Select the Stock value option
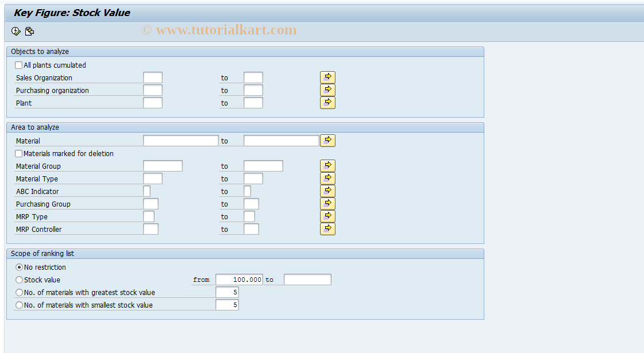Viewport: 644px width, 353px height. [x=19, y=280]
